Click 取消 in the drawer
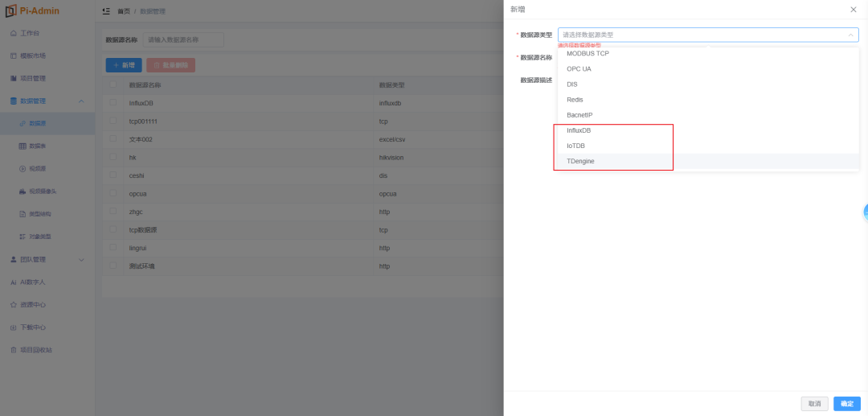The height and width of the screenshot is (416, 868). 814,404
